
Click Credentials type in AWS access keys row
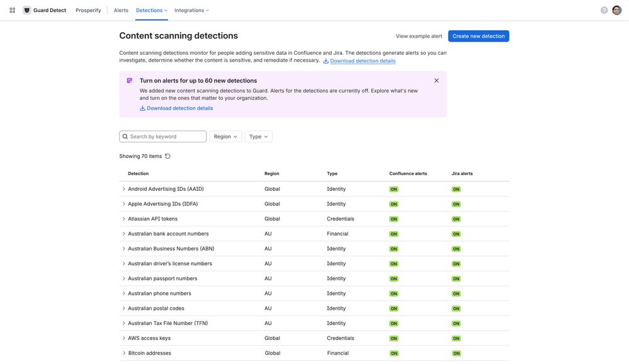pyautogui.click(x=341, y=338)
